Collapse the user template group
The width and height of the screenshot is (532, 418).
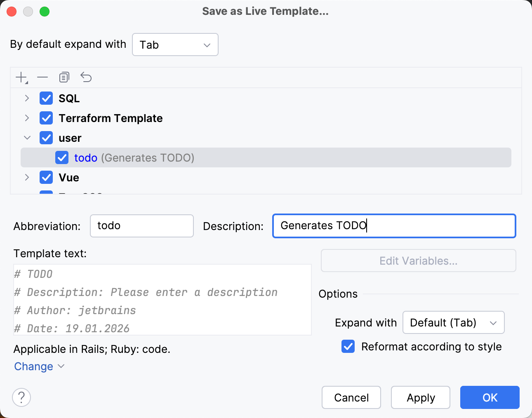[27, 138]
